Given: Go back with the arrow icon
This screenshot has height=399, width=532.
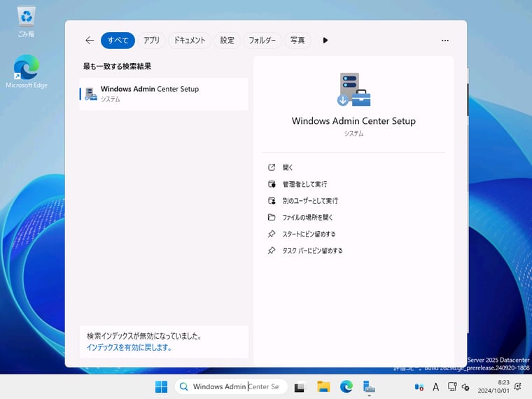Looking at the screenshot, I should coord(90,41).
